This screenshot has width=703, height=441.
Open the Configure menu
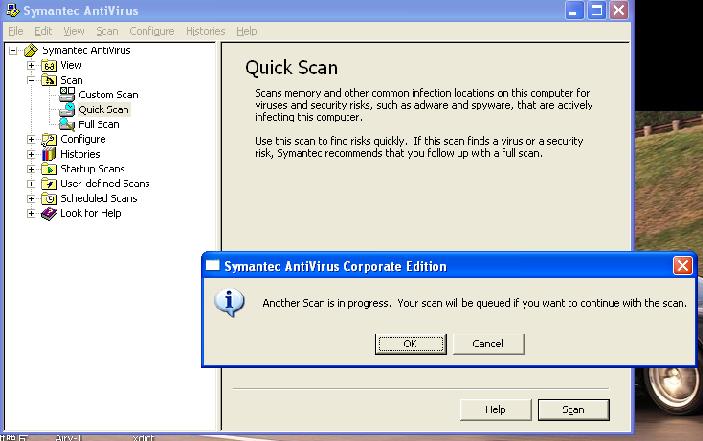pos(152,31)
